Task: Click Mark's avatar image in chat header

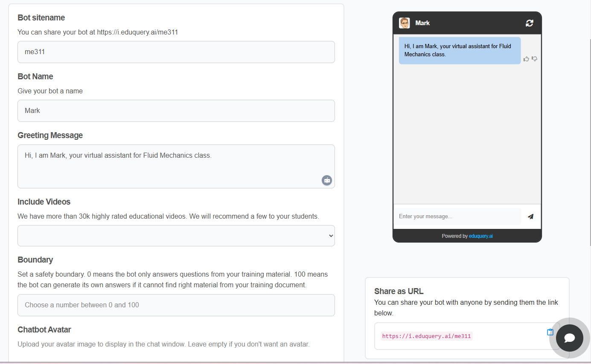Action: [404, 23]
